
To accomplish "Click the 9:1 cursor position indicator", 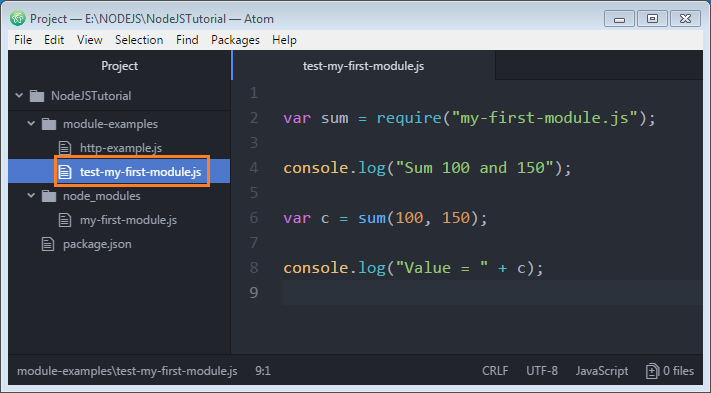I will pos(263,371).
